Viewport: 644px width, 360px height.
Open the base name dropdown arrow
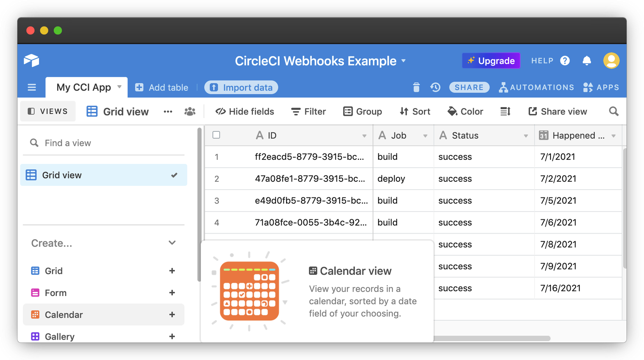pyautogui.click(x=404, y=61)
